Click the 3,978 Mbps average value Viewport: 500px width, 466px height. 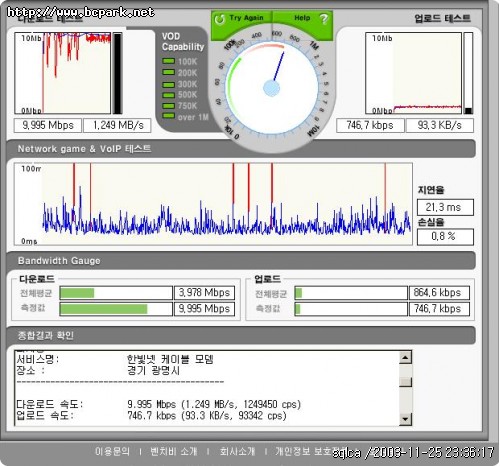[204, 293]
